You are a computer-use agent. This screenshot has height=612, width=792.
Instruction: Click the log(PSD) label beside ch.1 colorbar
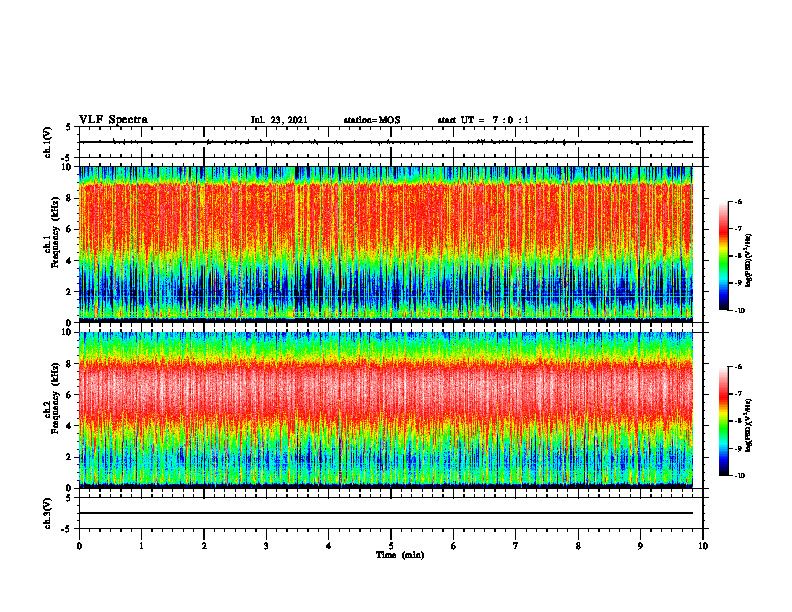[x=749, y=261]
